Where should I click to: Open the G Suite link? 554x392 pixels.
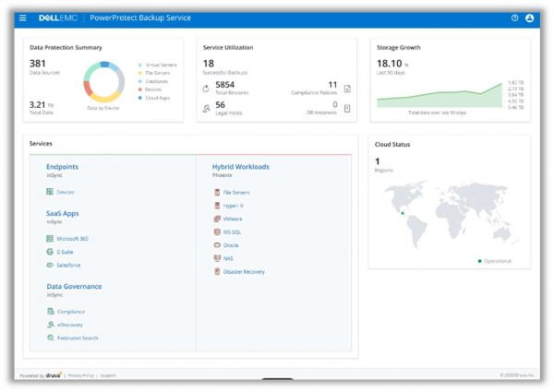(65, 252)
